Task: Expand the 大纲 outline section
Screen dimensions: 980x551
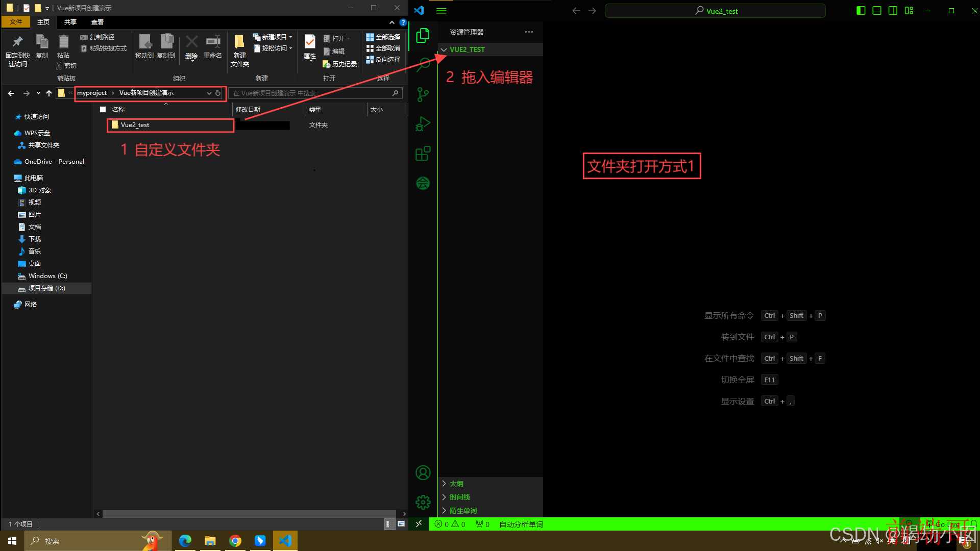Action: [491, 484]
